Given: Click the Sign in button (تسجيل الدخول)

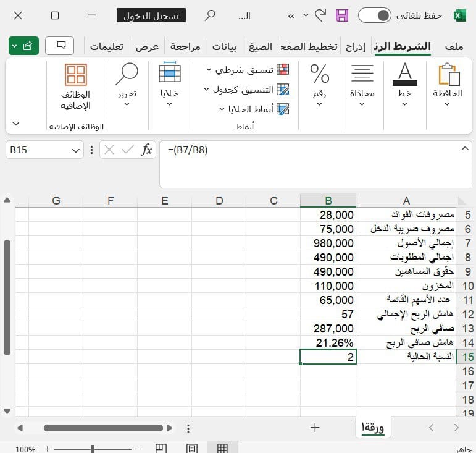Looking at the screenshot, I should pos(151,15).
